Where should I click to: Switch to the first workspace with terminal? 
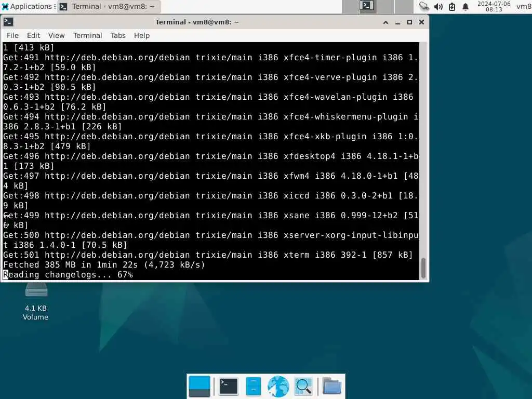(x=367, y=6)
